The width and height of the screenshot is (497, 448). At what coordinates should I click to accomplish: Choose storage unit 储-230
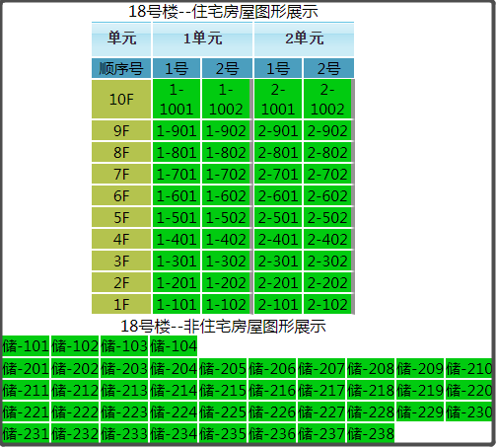point(468,411)
